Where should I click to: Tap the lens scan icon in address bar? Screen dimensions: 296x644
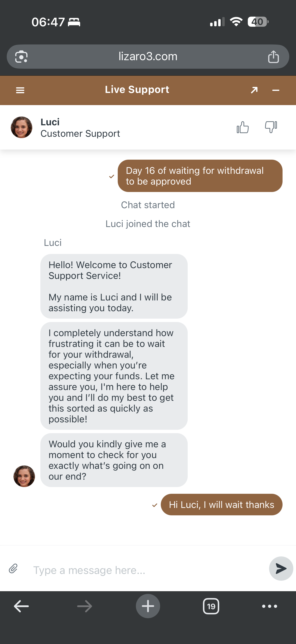point(21,57)
